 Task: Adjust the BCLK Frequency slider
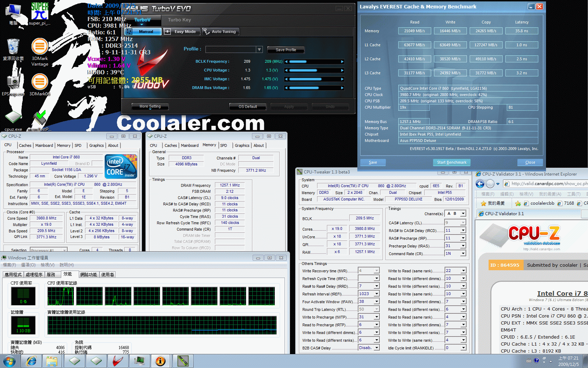point(314,62)
